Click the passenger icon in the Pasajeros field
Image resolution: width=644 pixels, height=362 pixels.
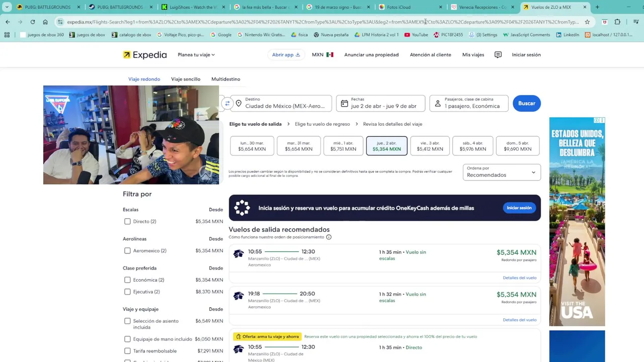click(x=438, y=103)
